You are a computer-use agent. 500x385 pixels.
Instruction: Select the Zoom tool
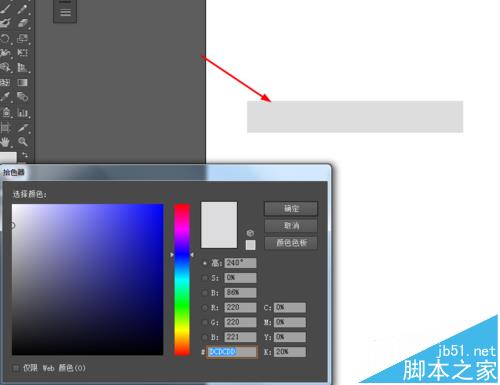(22, 142)
